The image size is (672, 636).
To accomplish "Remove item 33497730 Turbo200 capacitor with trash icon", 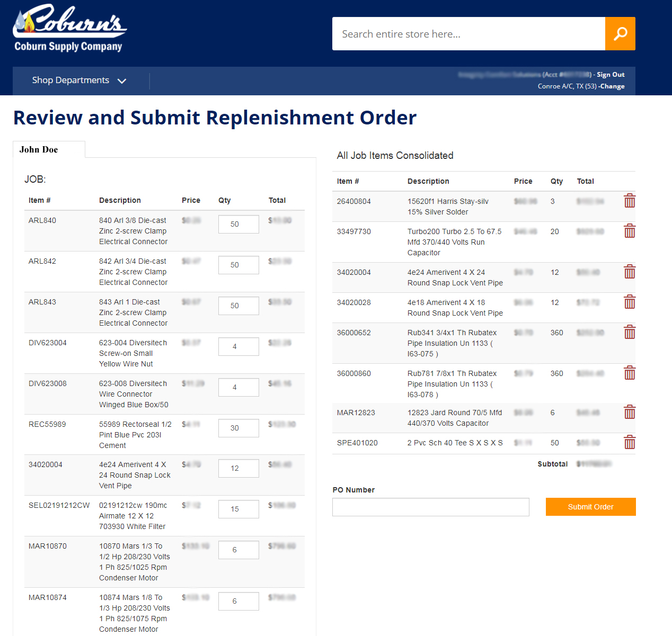I will [630, 231].
